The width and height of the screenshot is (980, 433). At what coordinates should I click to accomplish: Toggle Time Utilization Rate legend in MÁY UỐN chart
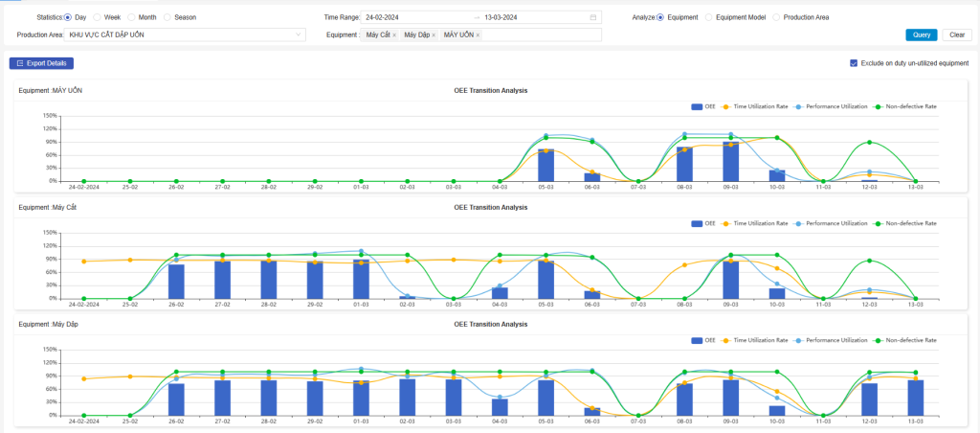pyautogui.click(x=753, y=107)
